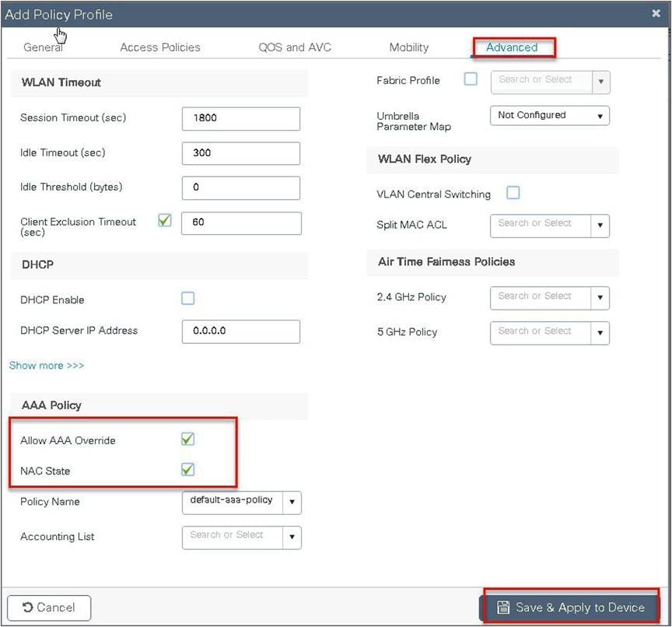Switch to the Mobility tab
672x627 pixels.
point(408,47)
